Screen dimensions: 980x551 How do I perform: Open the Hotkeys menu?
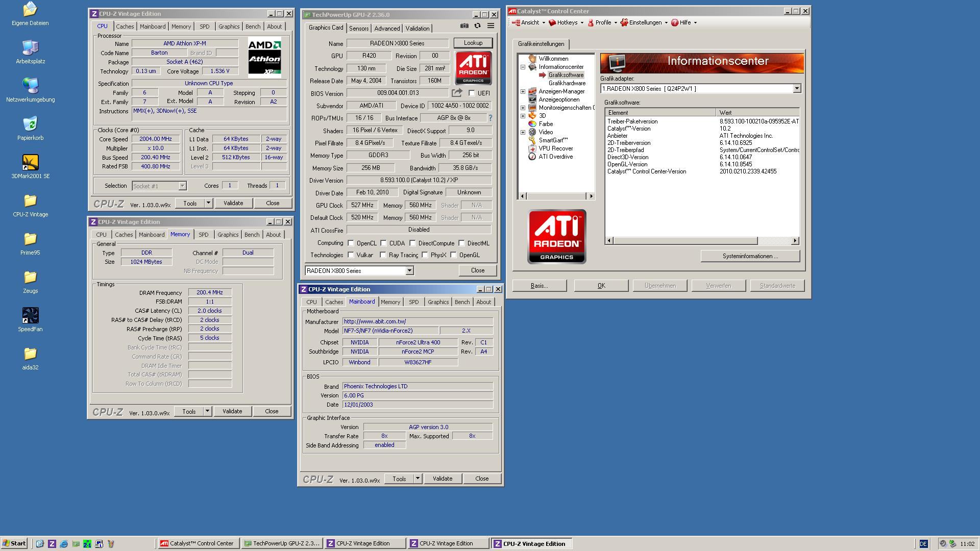pos(567,22)
